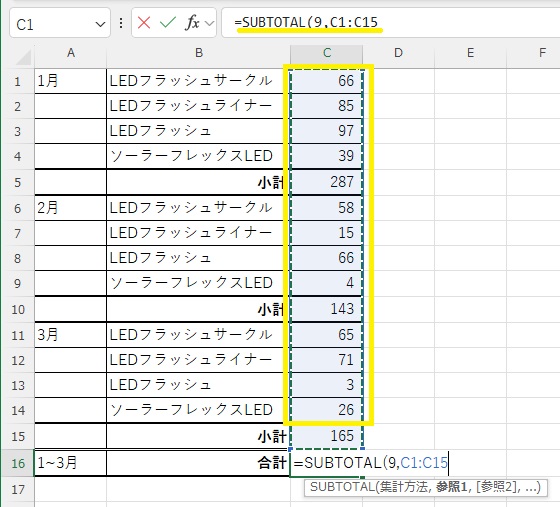
Task: Open the three-dot handle next to Name Box
Action: pos(121,23)
